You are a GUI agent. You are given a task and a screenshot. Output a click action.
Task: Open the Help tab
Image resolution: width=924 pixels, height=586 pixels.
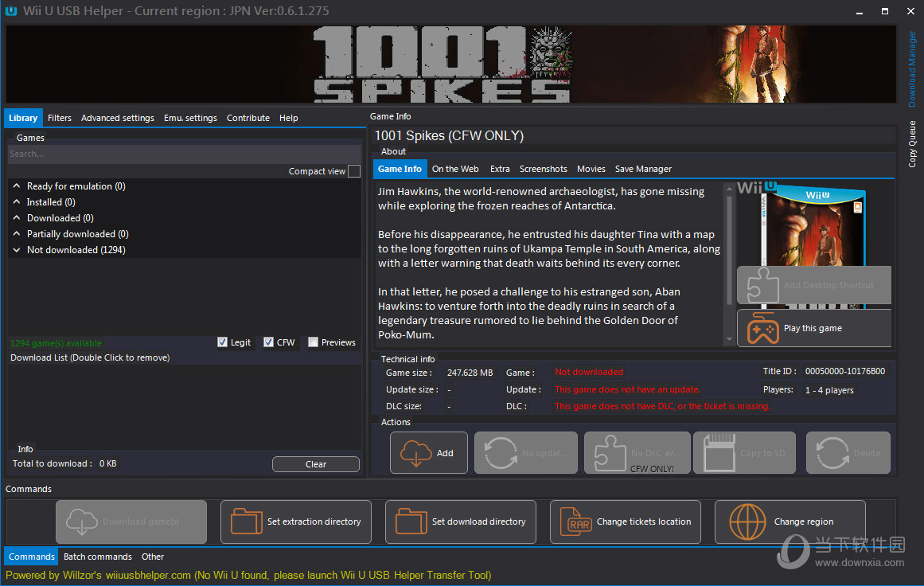289,118
